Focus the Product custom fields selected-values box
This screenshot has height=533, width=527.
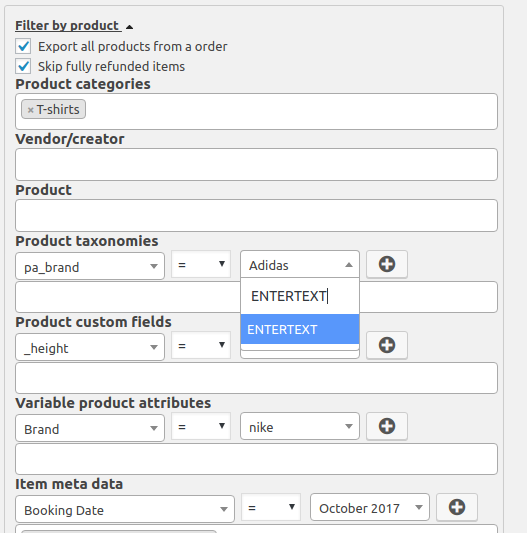coord(256,378)
